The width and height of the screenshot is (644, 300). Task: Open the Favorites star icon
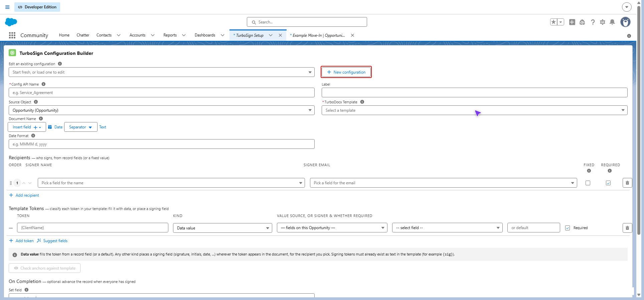pyautogui.click(x=553, y=22)
